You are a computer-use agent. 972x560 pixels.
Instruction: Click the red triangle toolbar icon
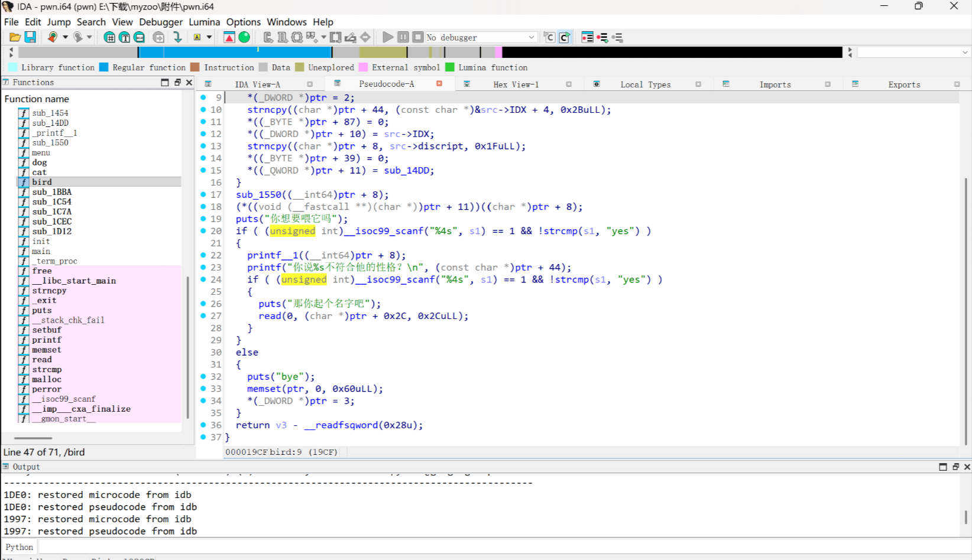(x=229, y=37)
